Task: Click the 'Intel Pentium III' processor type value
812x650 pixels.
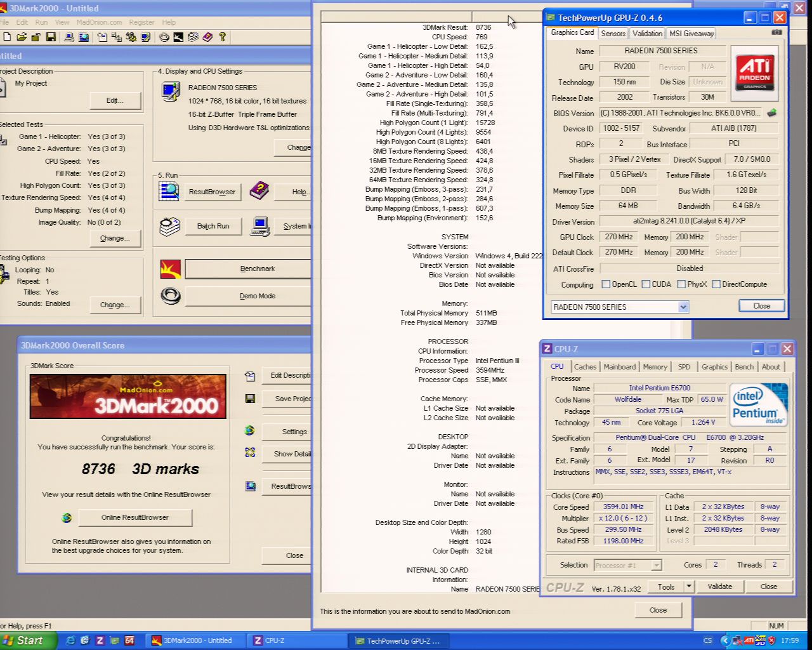Action: (x=497, y=361)
